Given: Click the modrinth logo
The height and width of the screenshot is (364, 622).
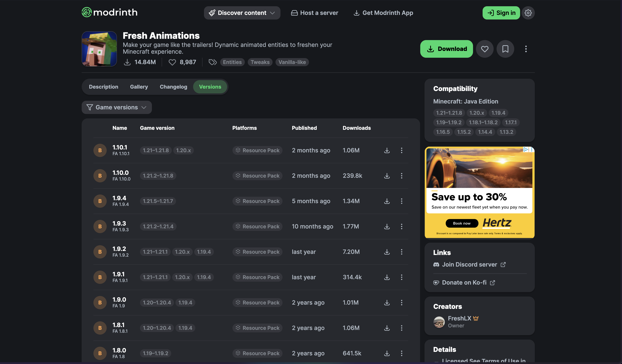Looking at the screenshot, I should pos(110,12).
